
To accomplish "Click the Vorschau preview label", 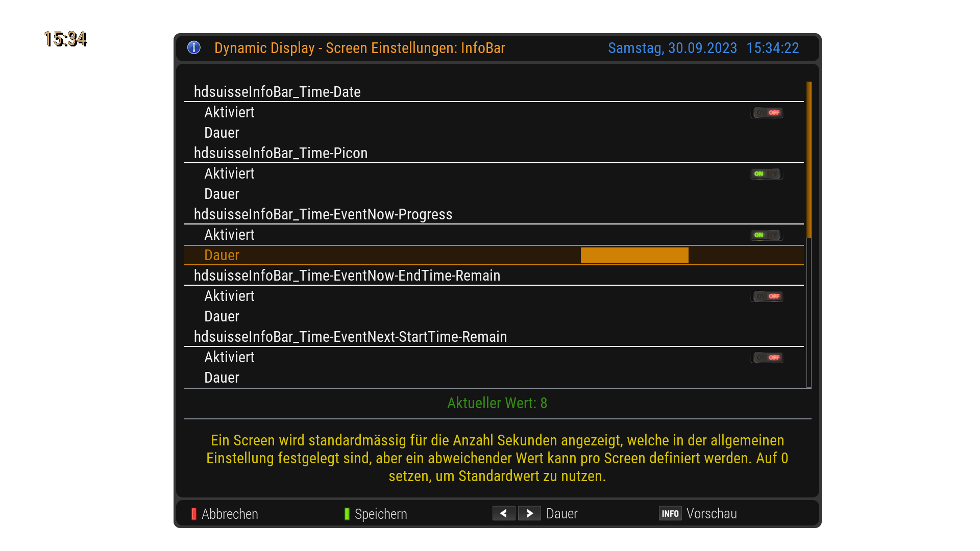I will tap(711, 513).
